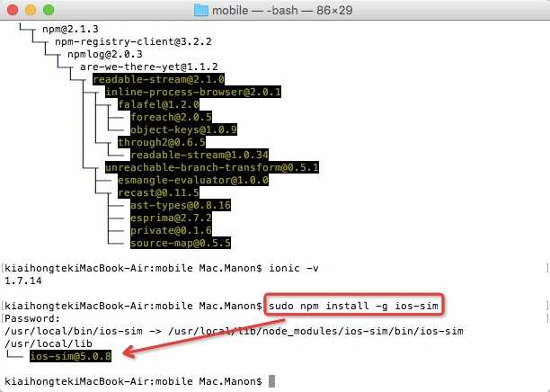
Task: Click the '/usr/local/bin/ios-sim' path text
Action: pos(74,331)
